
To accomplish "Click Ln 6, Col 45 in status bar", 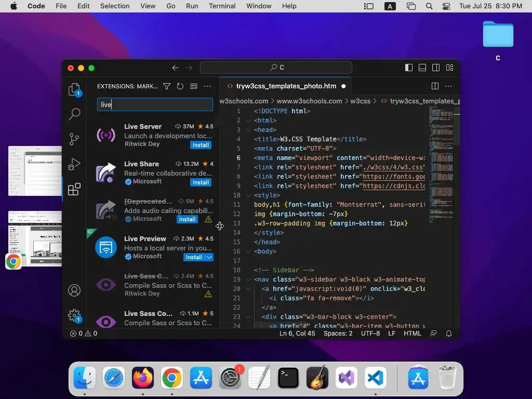I will (297, 334).
